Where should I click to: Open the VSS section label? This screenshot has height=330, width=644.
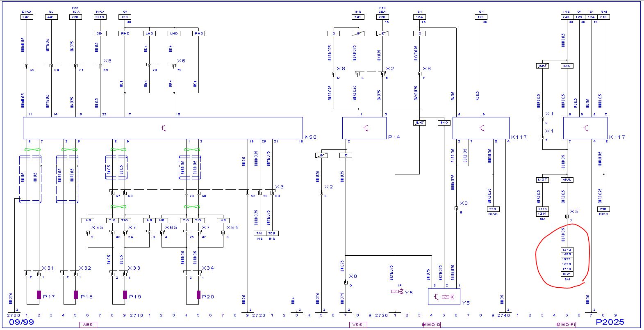coord(355,325)
